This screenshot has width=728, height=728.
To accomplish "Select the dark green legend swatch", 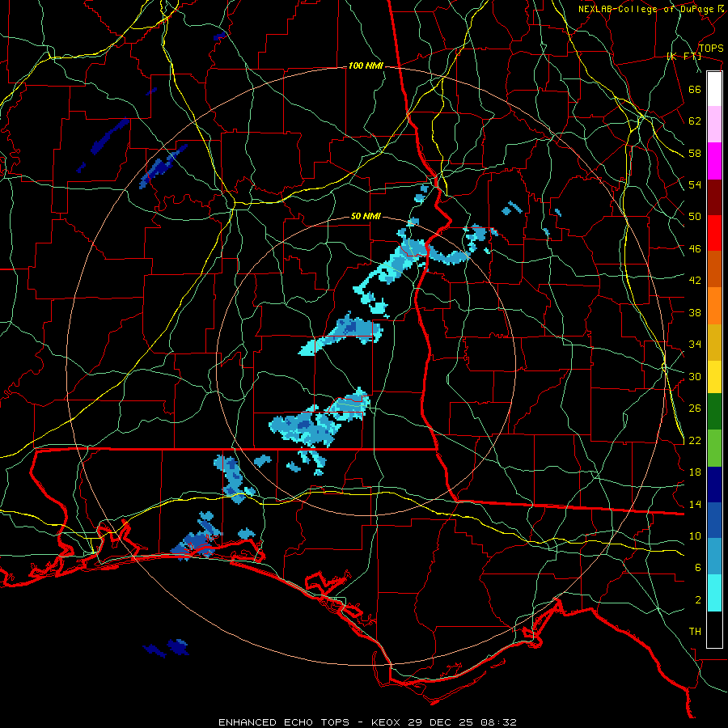I will point(714,412).
